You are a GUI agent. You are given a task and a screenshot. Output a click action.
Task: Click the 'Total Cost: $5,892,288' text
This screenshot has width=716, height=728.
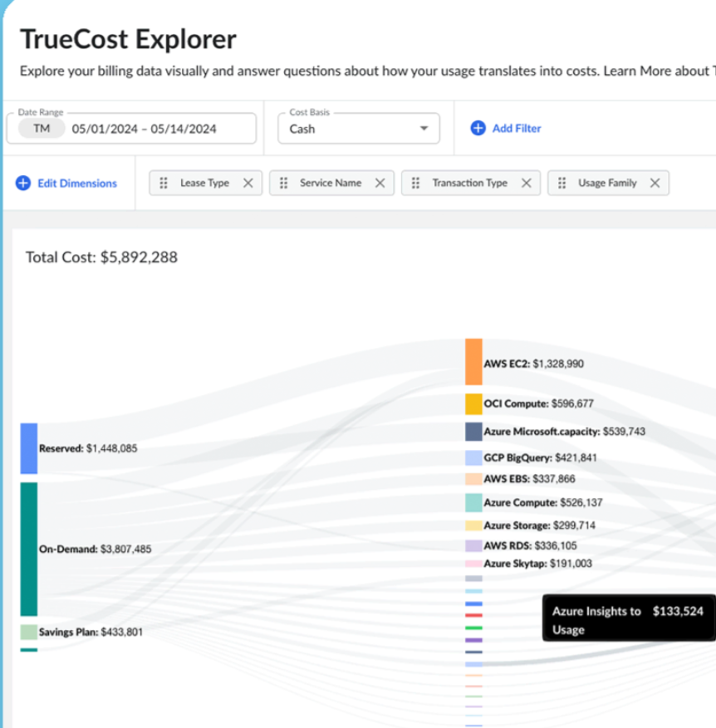102,257
